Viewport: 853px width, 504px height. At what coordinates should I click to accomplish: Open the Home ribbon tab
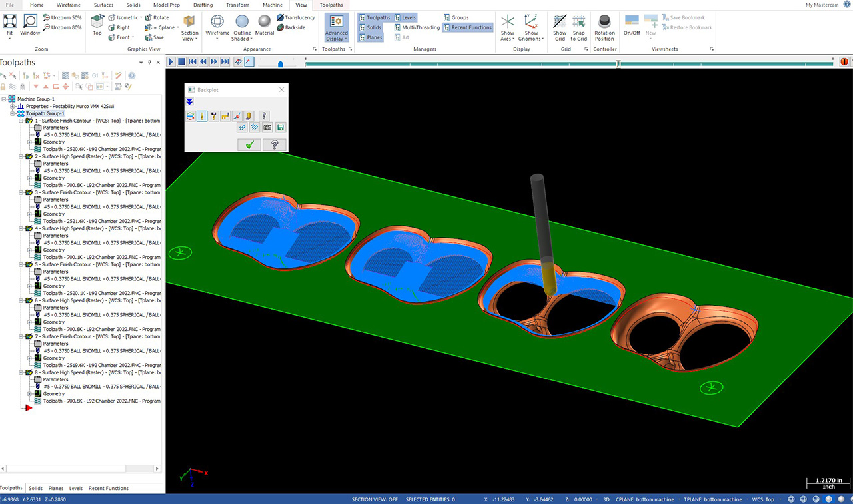(37, 5)
